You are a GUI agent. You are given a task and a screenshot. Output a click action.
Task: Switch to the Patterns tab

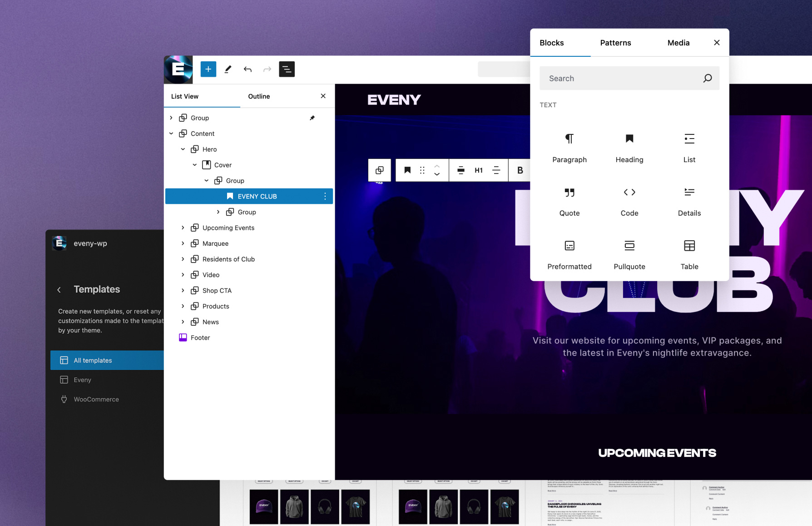click(x=615, y=43)
